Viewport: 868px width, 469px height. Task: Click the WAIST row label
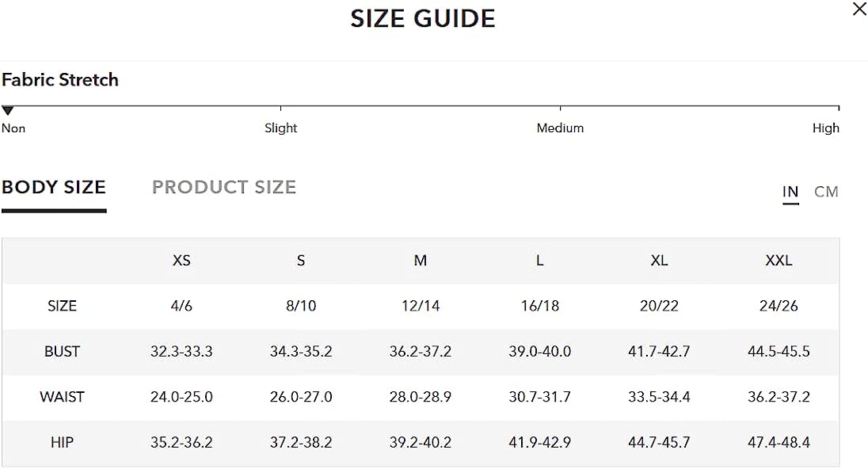[62, 396]
